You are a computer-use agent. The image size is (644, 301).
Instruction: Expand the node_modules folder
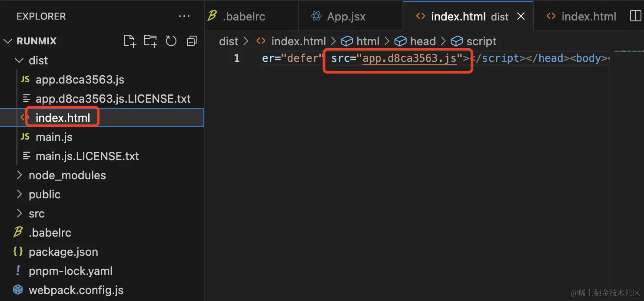(x=19, y=175)
